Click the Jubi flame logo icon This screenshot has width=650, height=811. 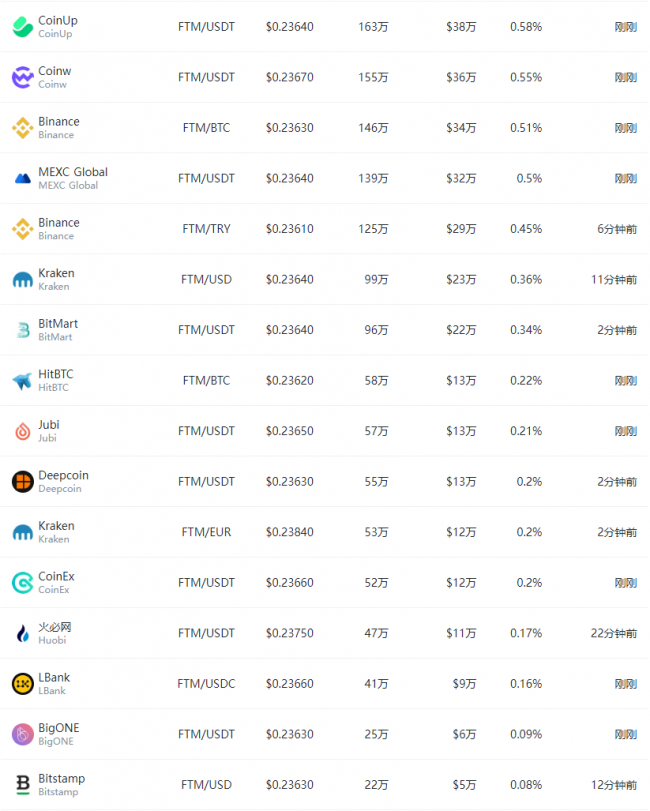23,431
